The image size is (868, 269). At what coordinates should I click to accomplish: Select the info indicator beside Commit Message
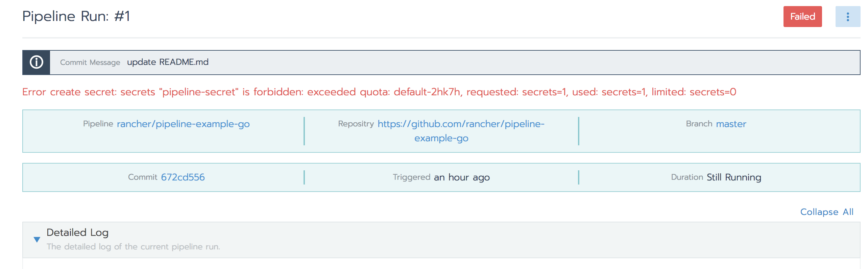36,62
